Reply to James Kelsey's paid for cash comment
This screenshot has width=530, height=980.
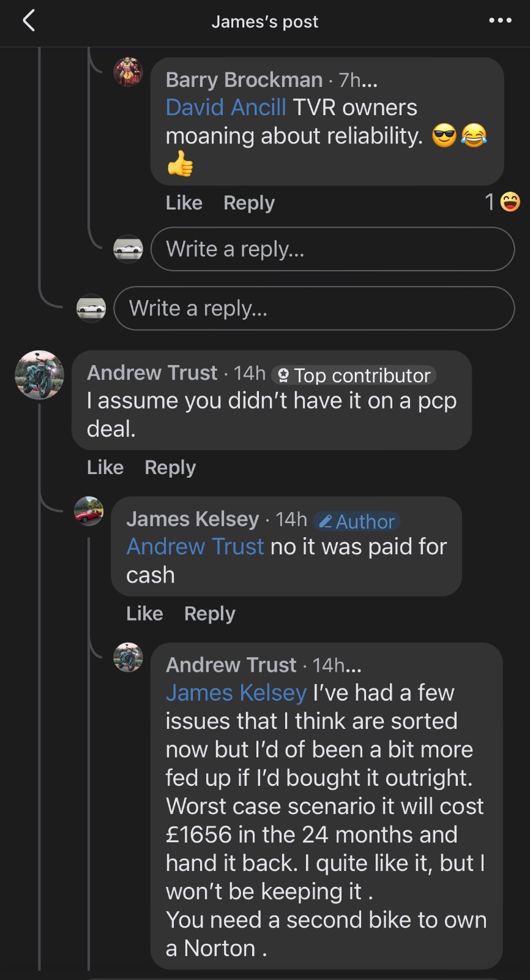[x=209, y=614]
